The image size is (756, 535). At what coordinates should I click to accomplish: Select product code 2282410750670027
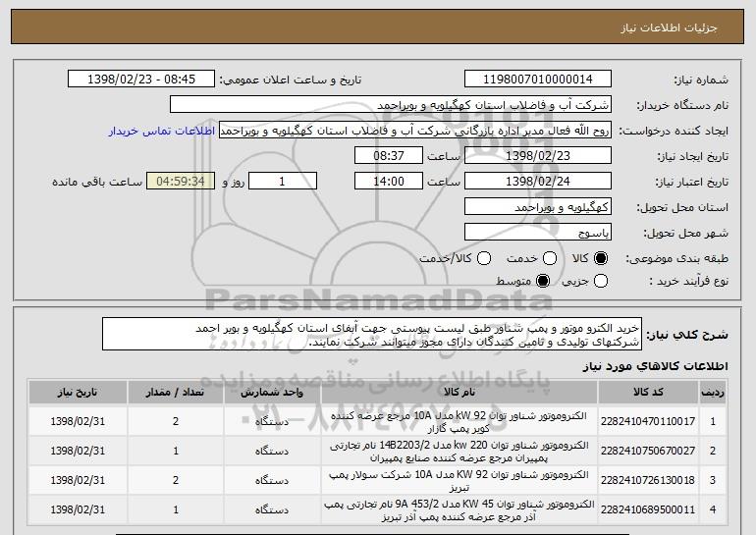pyautogui.click(x=648, y=451)
